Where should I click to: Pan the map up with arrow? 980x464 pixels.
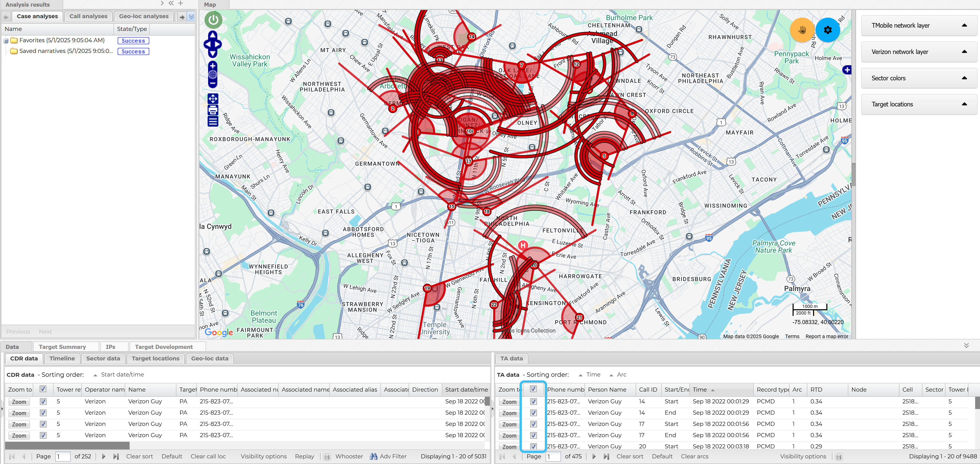[213, 35]
